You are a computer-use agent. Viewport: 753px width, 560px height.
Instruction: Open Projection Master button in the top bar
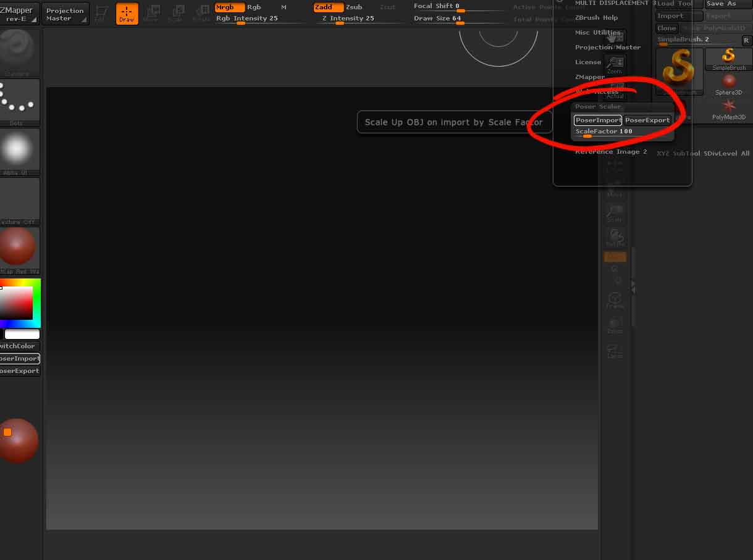(65, 14)
